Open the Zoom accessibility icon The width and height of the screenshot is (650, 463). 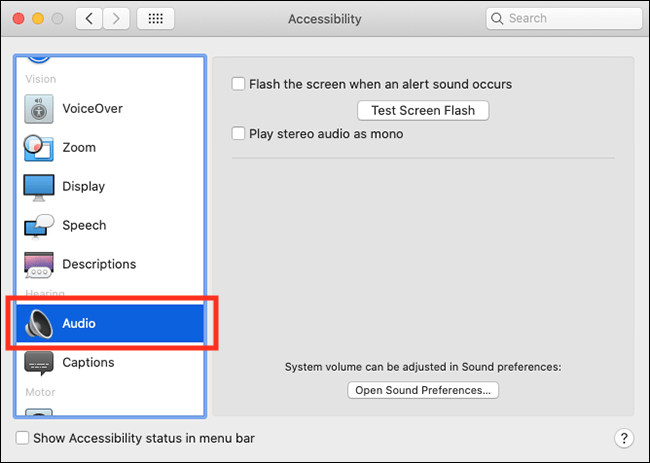pos(39,148)
